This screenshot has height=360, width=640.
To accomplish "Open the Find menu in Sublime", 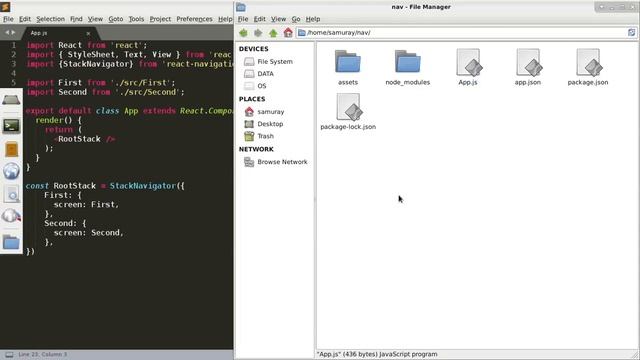I will (x=76, y=19).
